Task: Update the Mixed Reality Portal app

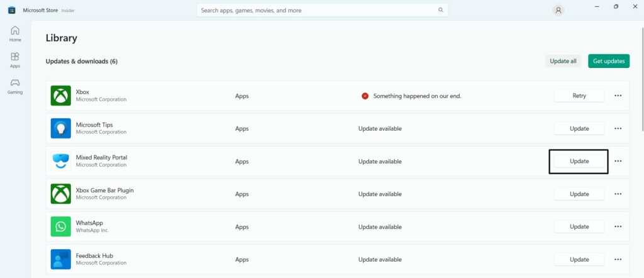Action: pyautogui.click(x=579, y=161)
